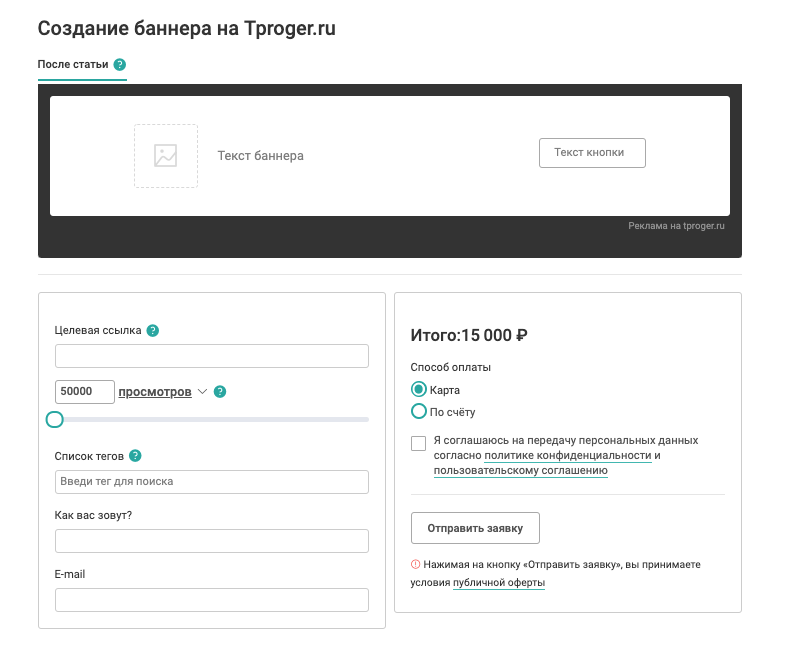Image resolution: width=788 pixels, height=647 pixels.
Task: Click Текст кнопки banner button
Action: pos(592,153)
